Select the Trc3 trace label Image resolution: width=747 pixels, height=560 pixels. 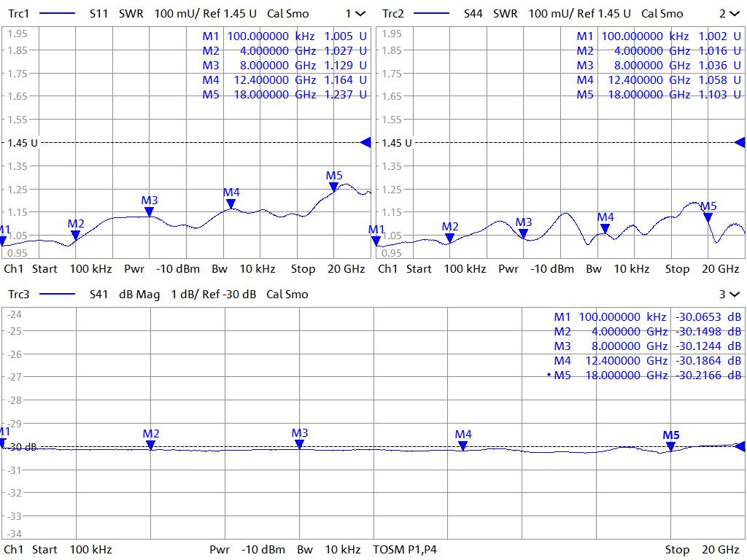[19, 294]
